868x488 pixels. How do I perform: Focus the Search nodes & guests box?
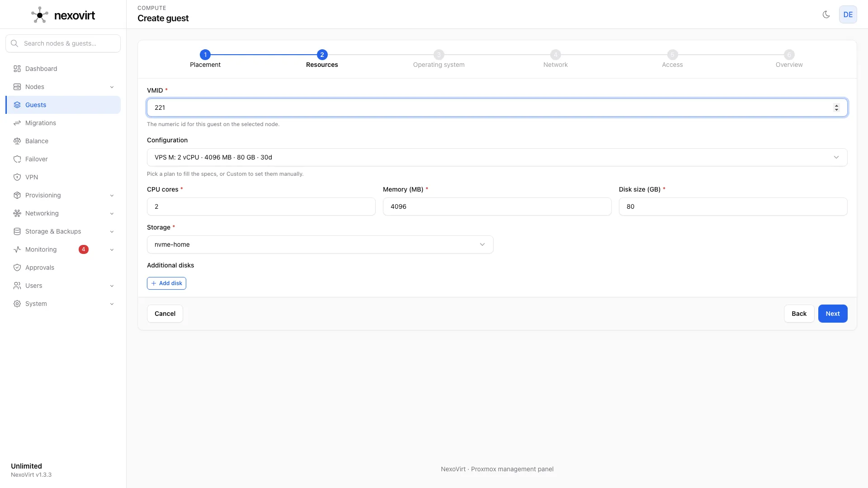click(x=63, y=43)
